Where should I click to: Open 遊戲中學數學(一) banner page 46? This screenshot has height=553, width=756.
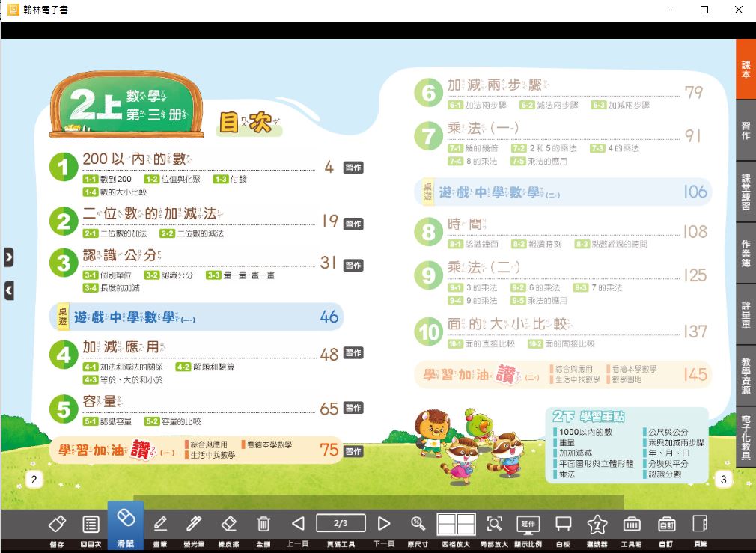(197, 317)
